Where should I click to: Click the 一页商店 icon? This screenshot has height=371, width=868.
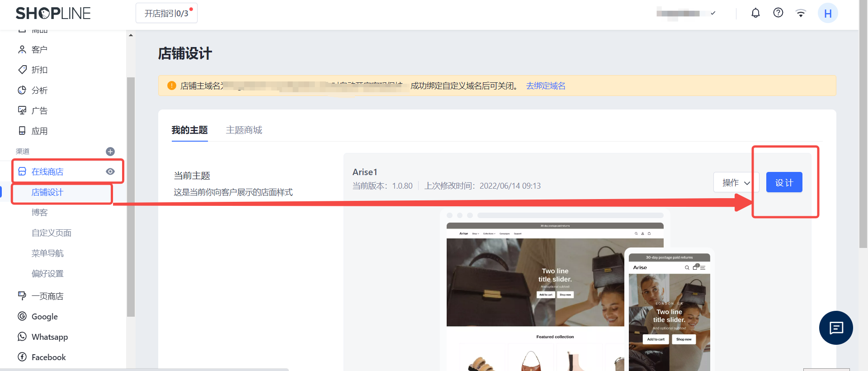[22, 296]
